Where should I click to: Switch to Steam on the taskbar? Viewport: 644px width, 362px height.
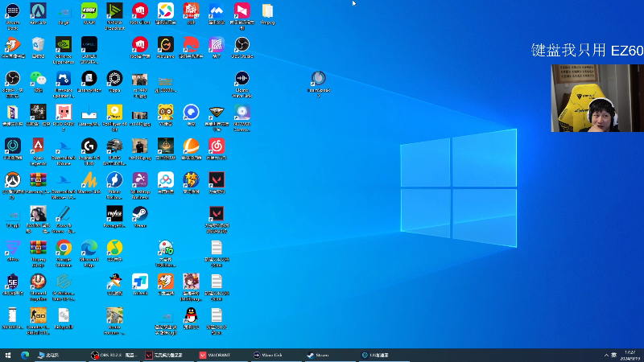tap(329, 355)
